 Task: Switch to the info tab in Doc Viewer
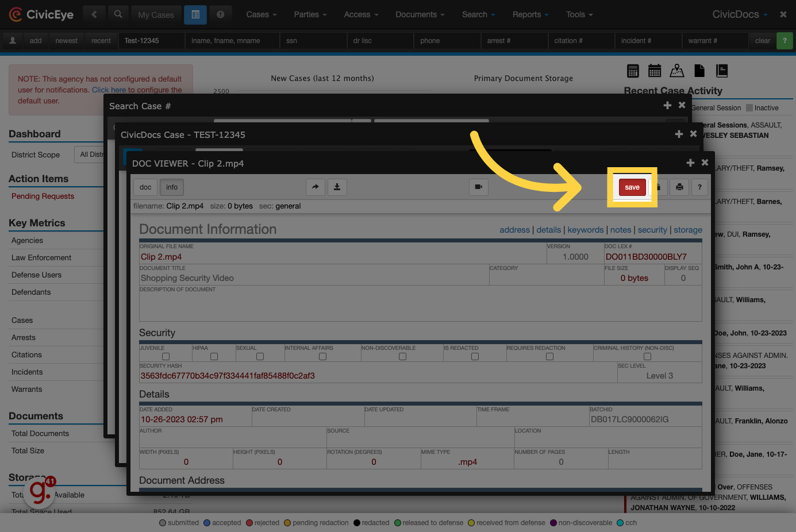point(172,187)
